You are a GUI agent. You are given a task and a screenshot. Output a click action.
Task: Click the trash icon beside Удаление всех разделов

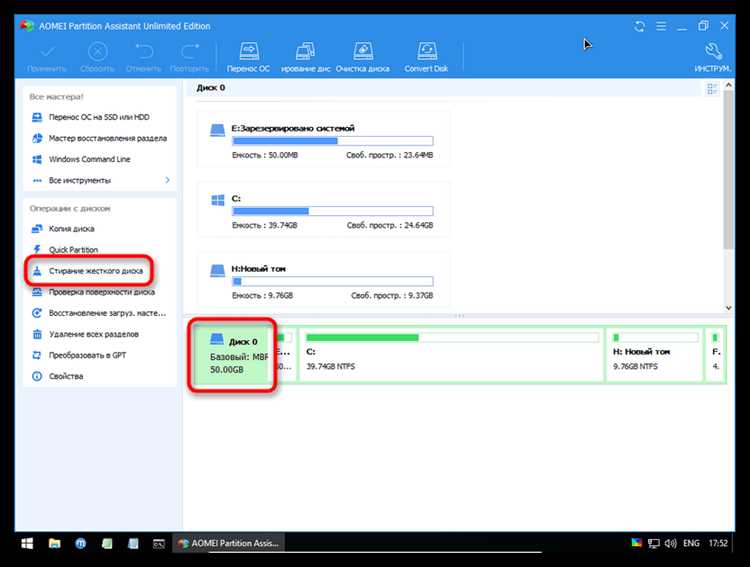[37, 334]
